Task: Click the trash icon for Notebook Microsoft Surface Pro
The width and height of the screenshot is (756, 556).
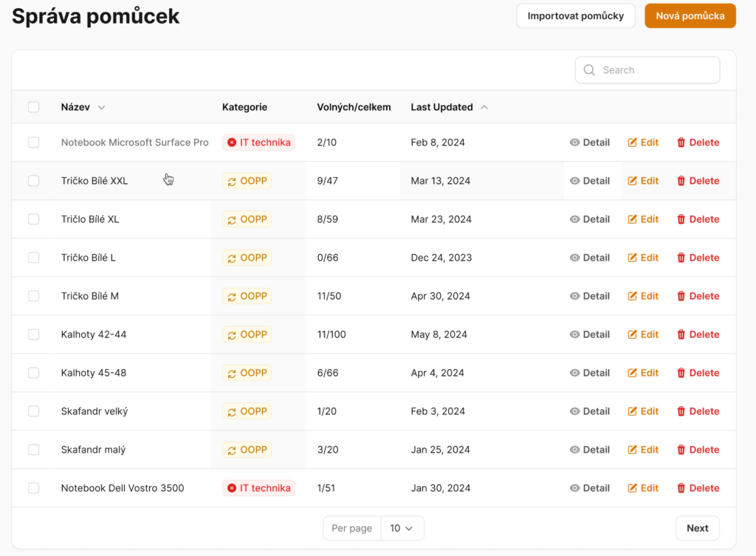Action: tap(681, 143)
